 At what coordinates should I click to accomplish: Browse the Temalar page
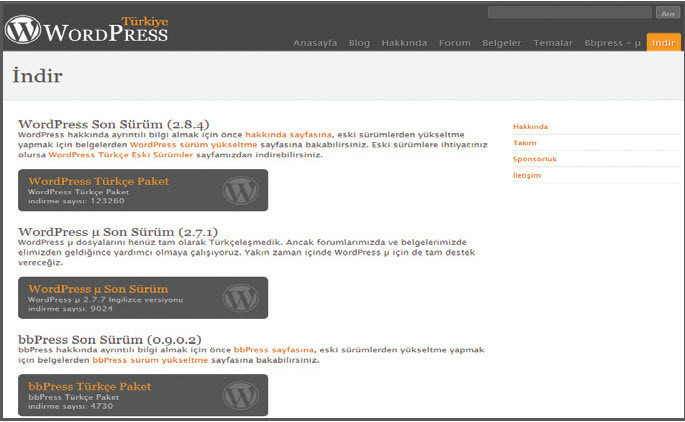coord(553,43)
